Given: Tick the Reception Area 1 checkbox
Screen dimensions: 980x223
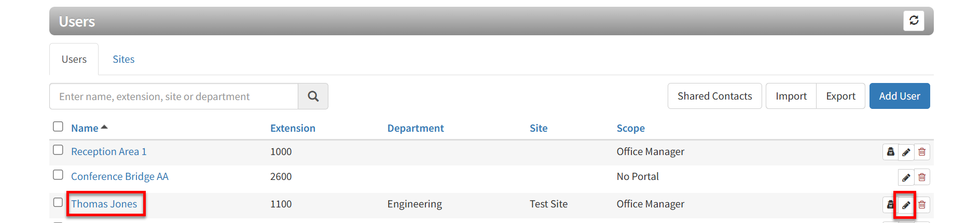Looking at the screenshot, I should [x=58, y=150].
